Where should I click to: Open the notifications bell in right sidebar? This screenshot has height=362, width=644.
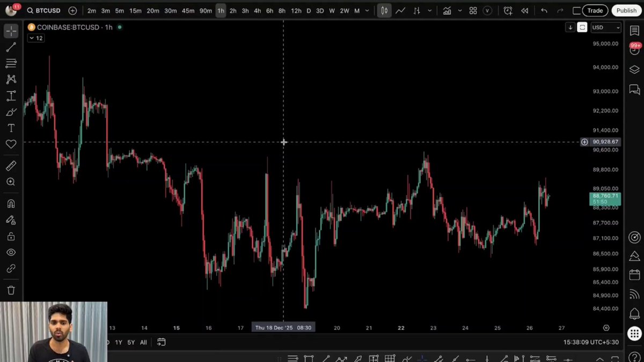(634, 313)
